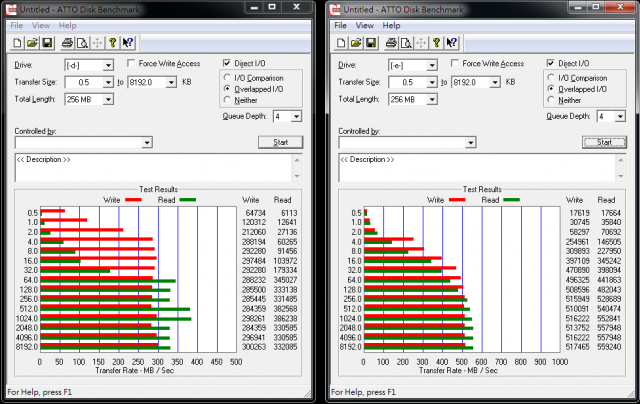
Task: Select I/O Comparison radio in right window
Action: point(551,78)
